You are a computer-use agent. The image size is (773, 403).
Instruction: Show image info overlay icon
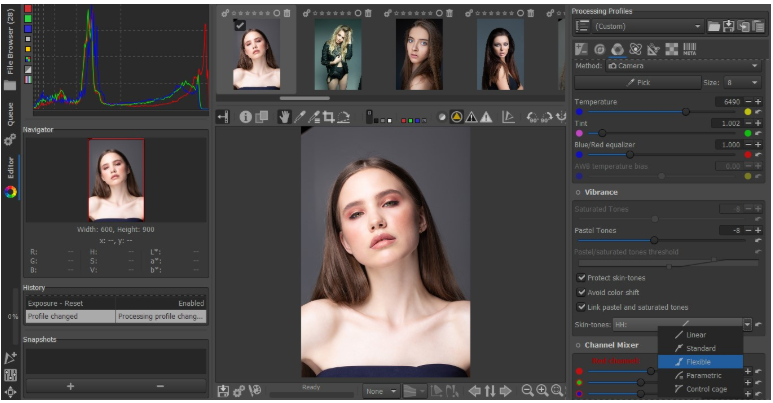tap(246, 117)
